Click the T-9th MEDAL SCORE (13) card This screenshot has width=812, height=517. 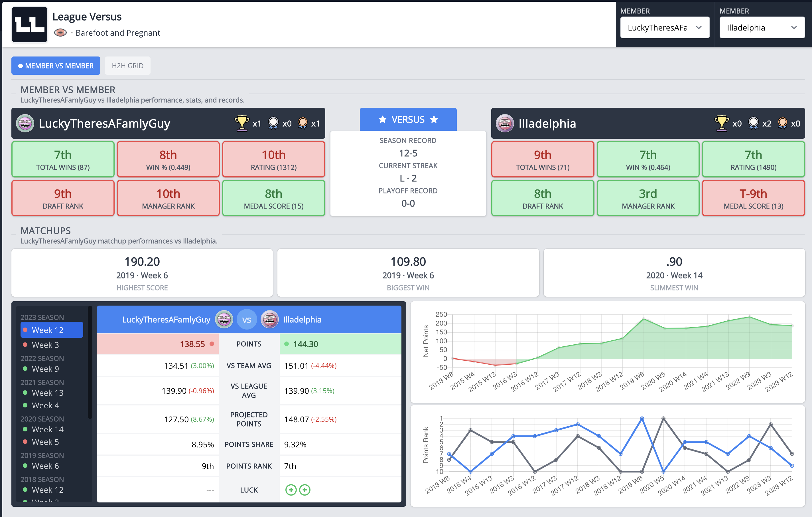pos(754,198)
